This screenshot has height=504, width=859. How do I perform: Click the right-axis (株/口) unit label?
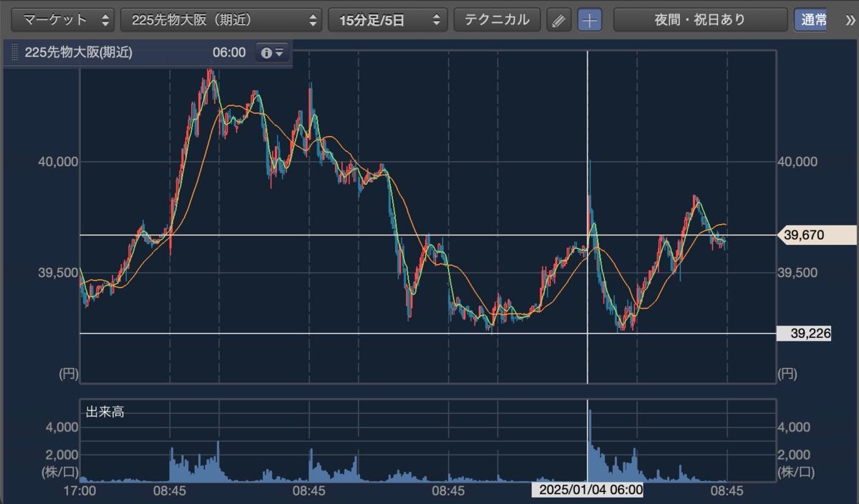(795, 472)
